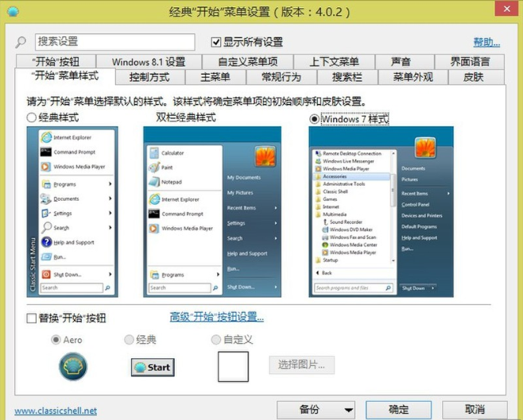This screenshot has width=523, height=420.
Task: Click the 双栏经典样式 label
Action: (186, 118)
